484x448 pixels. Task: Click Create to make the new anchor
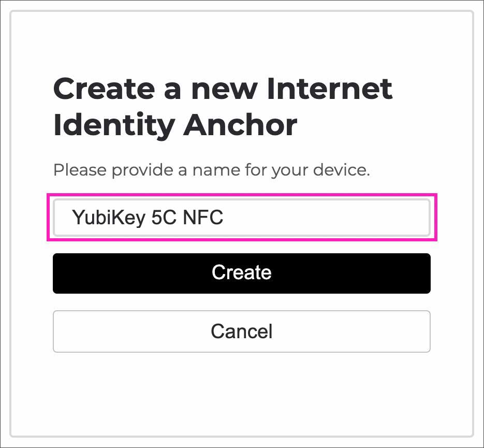pos(242,273)
